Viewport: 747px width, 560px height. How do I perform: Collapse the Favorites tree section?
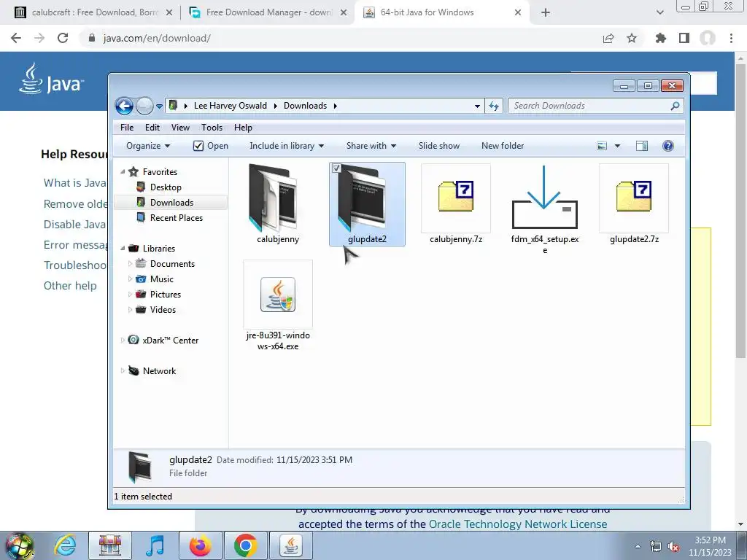(x=123, y=172)
